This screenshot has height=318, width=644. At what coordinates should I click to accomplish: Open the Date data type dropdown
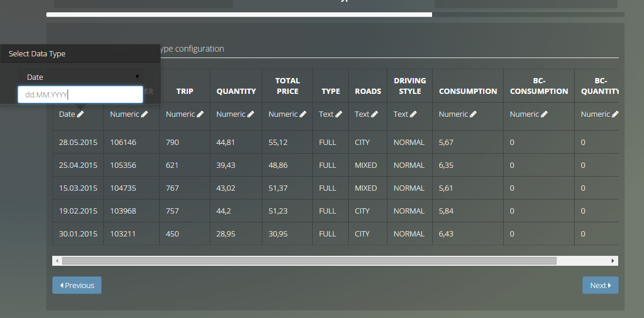click(x=80, y=77)
